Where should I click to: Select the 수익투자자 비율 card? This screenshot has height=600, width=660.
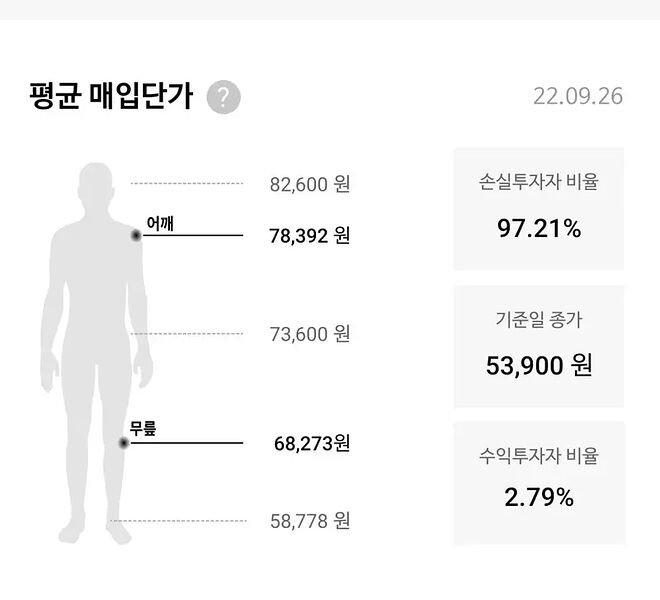point(539,483)
